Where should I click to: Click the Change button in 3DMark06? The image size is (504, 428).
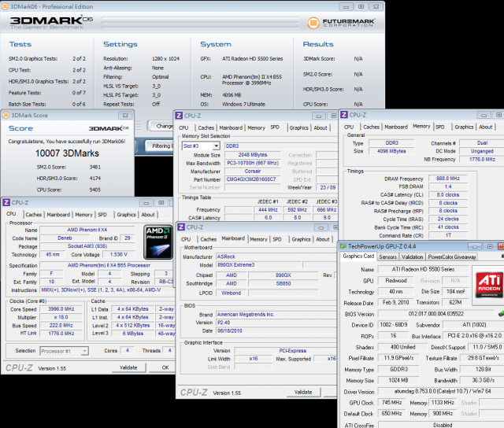(x=161, y=126)
